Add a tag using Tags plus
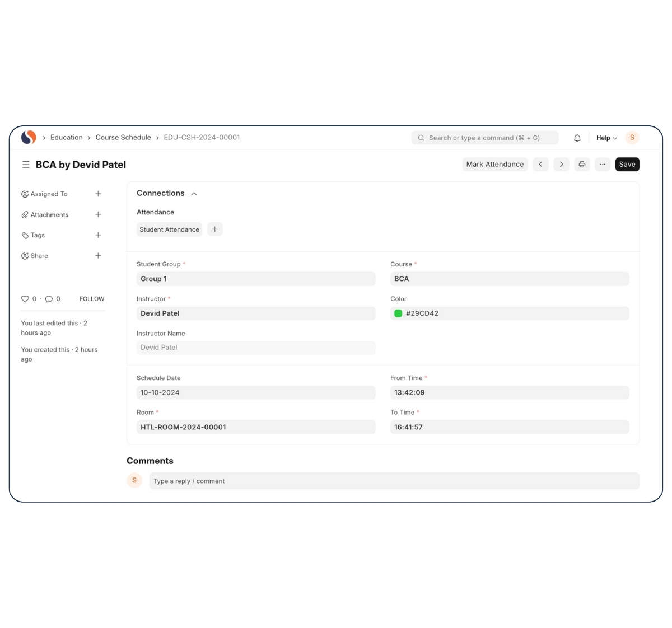The image size is (672, 628). [x=98, y=235]
